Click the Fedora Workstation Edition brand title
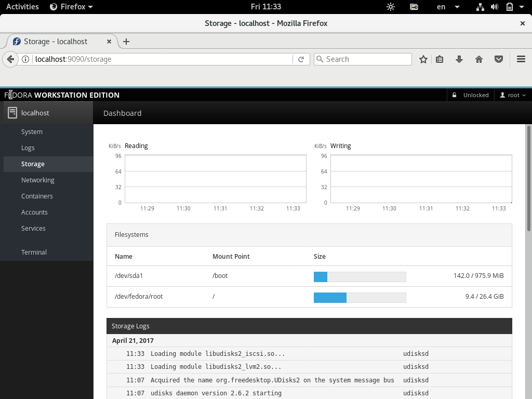Image resolution: width=532 pixels, height=399 pixels. pyautogui.click(x=62, y=95)
